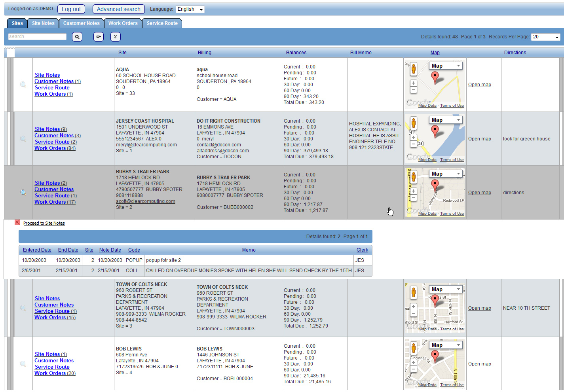Open the Records Per Page dropdown
The width and height of the screenshot is (564, 392).
(x=546, y=37)
